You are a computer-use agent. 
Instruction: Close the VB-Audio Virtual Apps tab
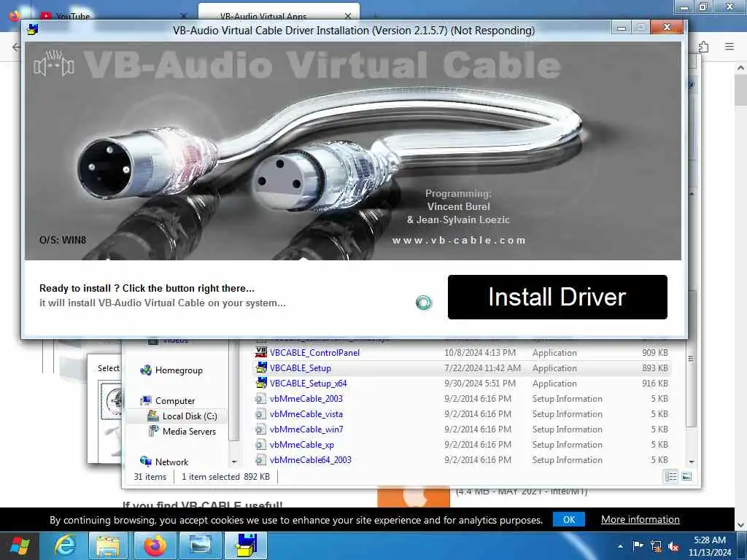click(348, 16)
